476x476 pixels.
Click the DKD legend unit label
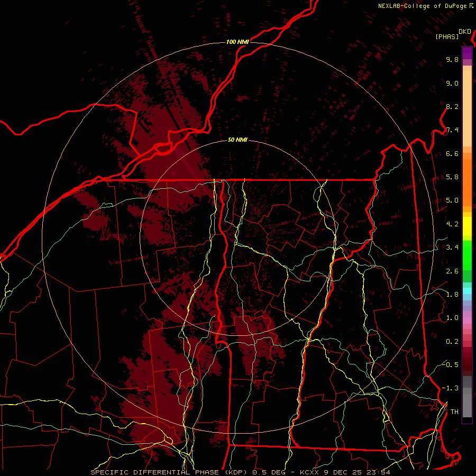click(465, 32)
